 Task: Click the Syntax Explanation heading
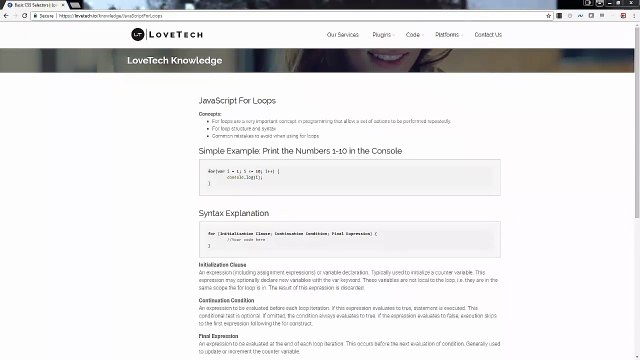click(233, 213)
